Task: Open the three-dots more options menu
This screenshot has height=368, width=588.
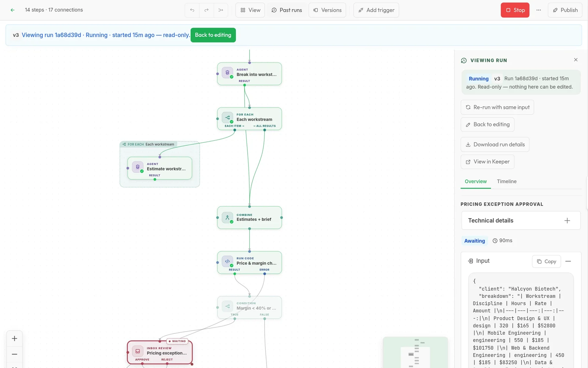Action: tap(538, 10)
